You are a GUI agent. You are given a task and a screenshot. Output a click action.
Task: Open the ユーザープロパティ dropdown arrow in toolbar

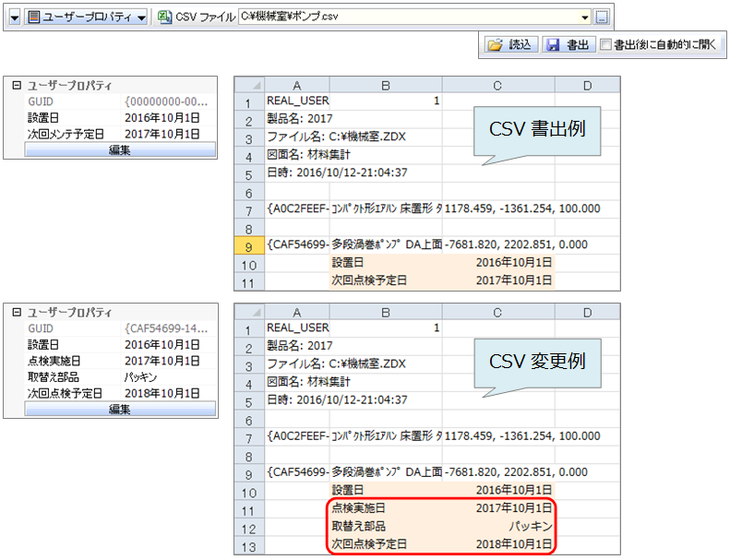[141, 18]
